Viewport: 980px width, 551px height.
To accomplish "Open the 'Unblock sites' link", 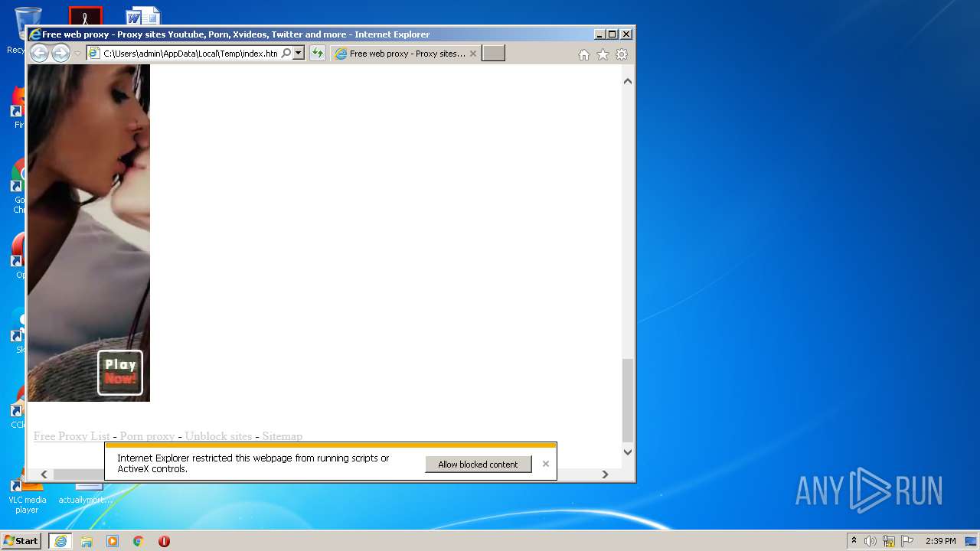I will coord(218,436).
